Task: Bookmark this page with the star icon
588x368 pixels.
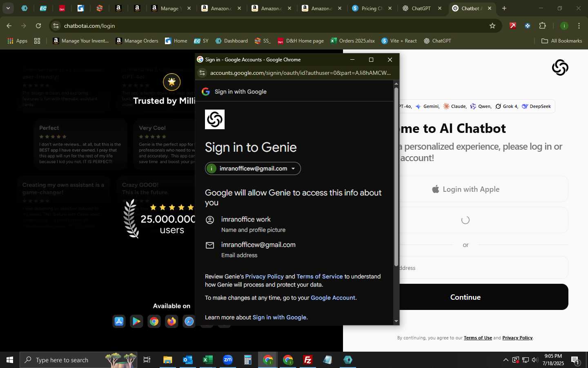Action: (x=492, y=26)
